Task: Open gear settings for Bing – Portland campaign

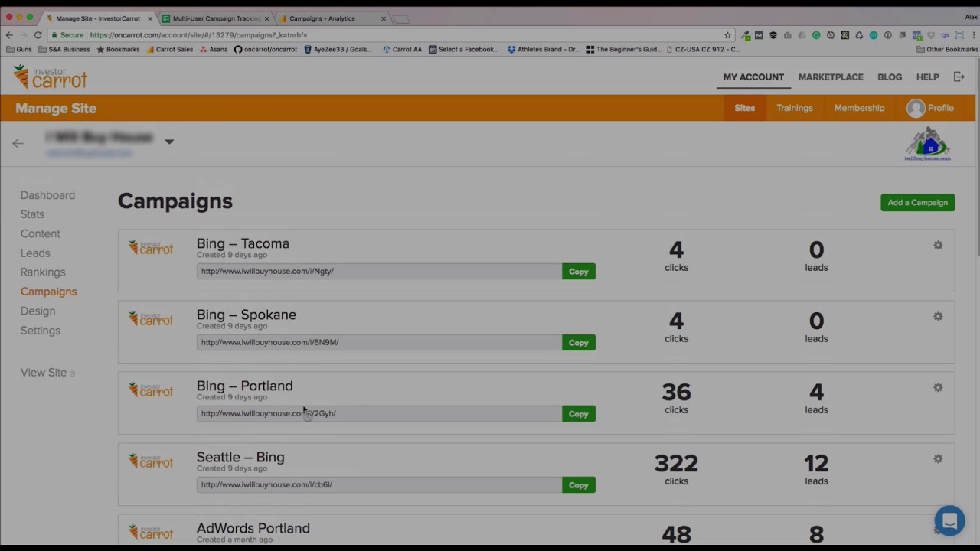Action: [x=938, y=387]
